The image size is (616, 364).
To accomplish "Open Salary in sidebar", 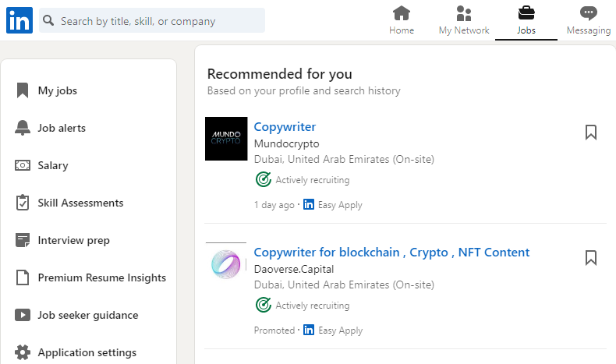I will tap(53, 166).
